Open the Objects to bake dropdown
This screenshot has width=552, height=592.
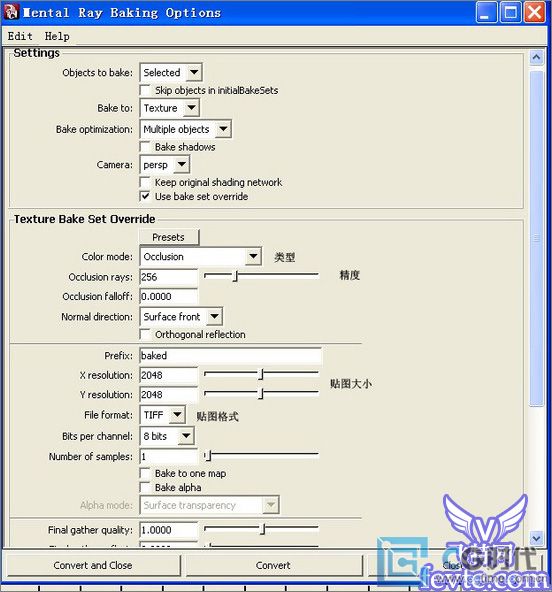(171, 72)
